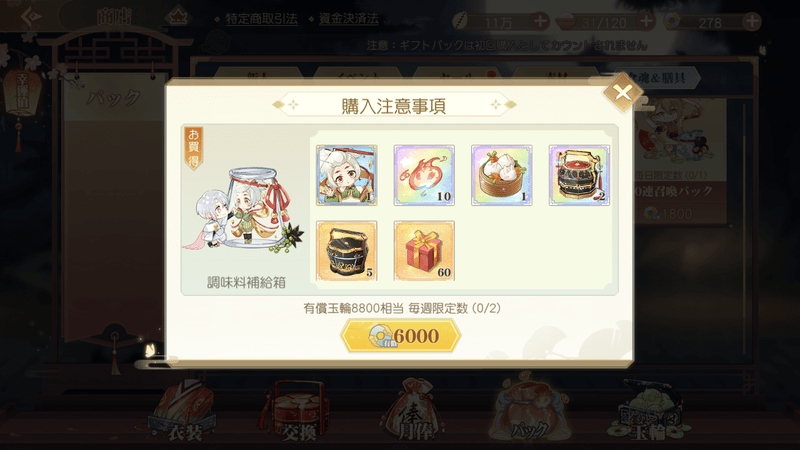
Task: Close the 購入注意事項 purchase dialog
Action: (622, 92)
